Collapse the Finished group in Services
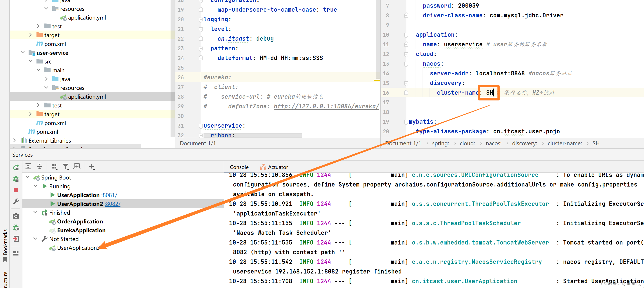644x288 pixels. pyautogui.click(x=36, y=213)
